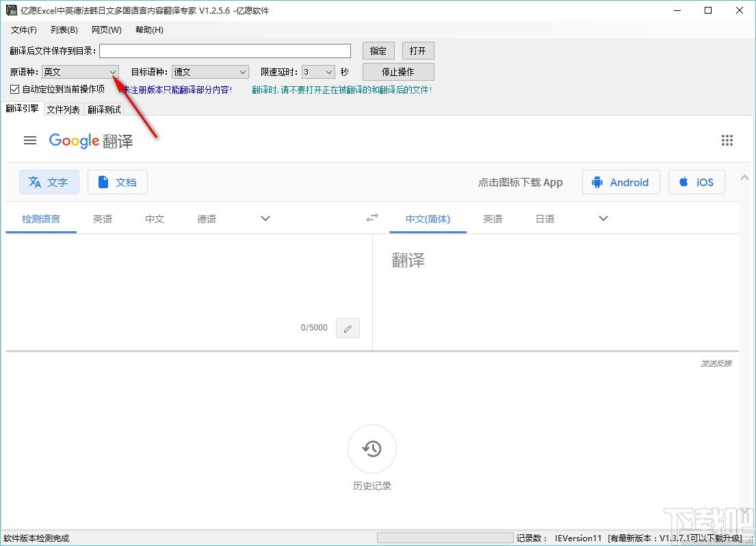Screen dimensions: 756x546
Task: Click the 发送反馈 feedback link
Action: (x=716, y=364)
